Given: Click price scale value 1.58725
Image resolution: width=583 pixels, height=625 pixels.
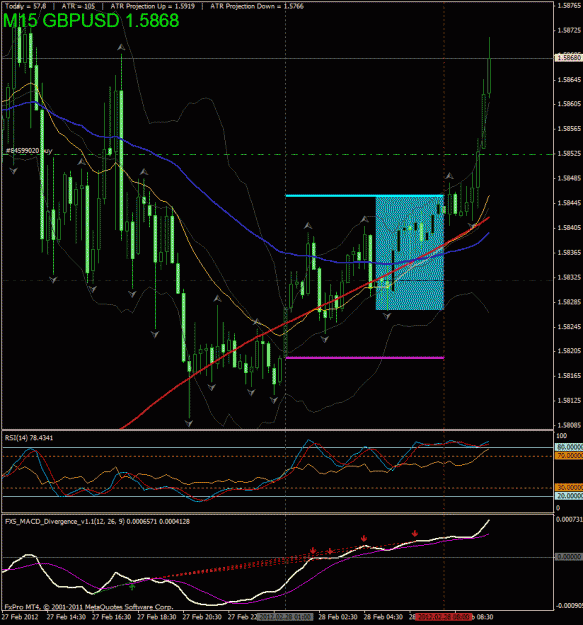Looking at the screenshot, I should pos(569,30).
